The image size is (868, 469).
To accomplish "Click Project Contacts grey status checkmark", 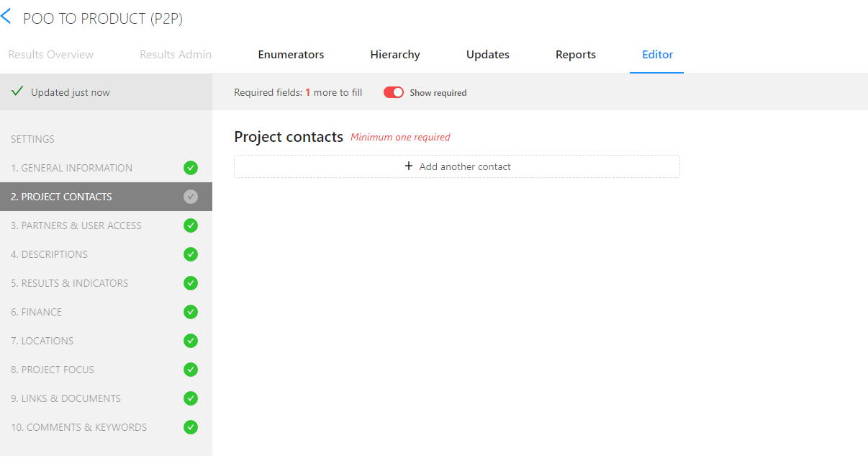I will click(x=191, y=197).
